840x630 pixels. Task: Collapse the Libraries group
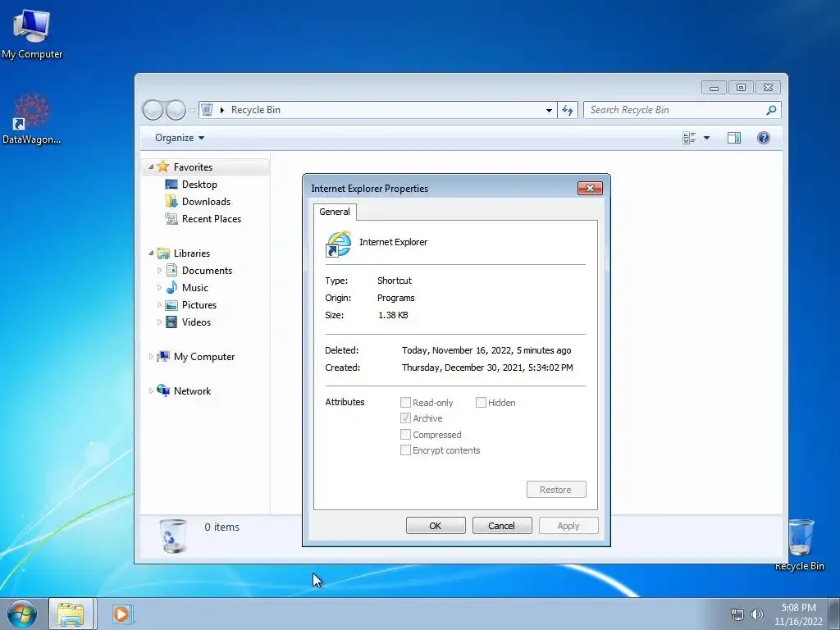(151, 253)
